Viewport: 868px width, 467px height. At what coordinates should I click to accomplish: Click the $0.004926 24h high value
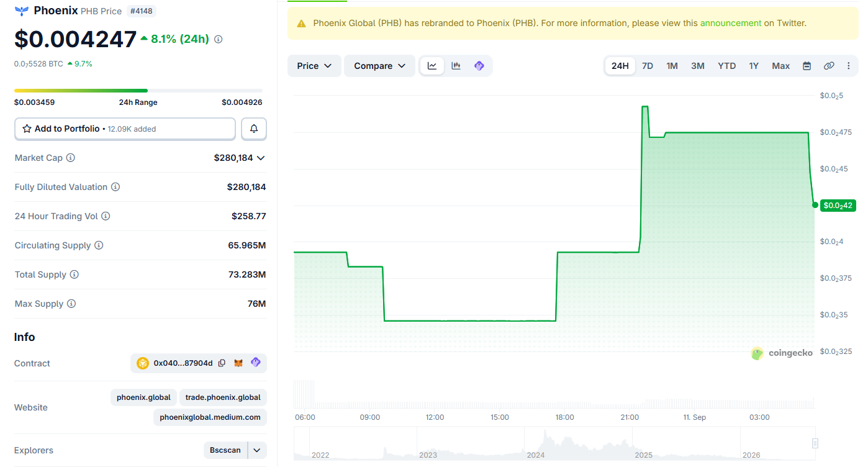point(242,102)
